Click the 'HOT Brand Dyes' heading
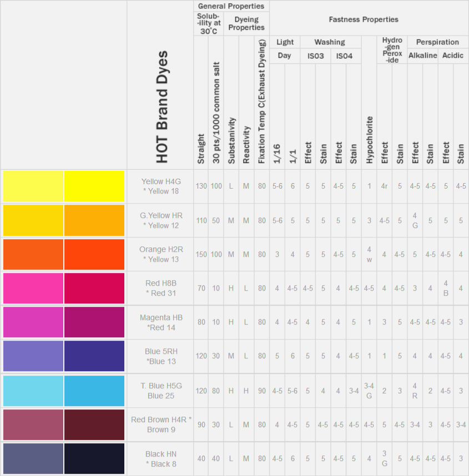 click(162, 107)
